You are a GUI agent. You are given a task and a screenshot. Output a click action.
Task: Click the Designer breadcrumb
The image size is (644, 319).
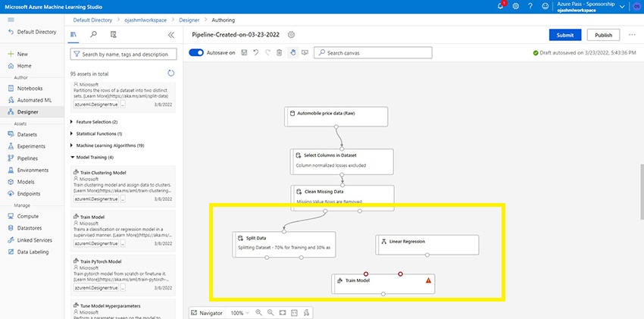coord(189,20)
